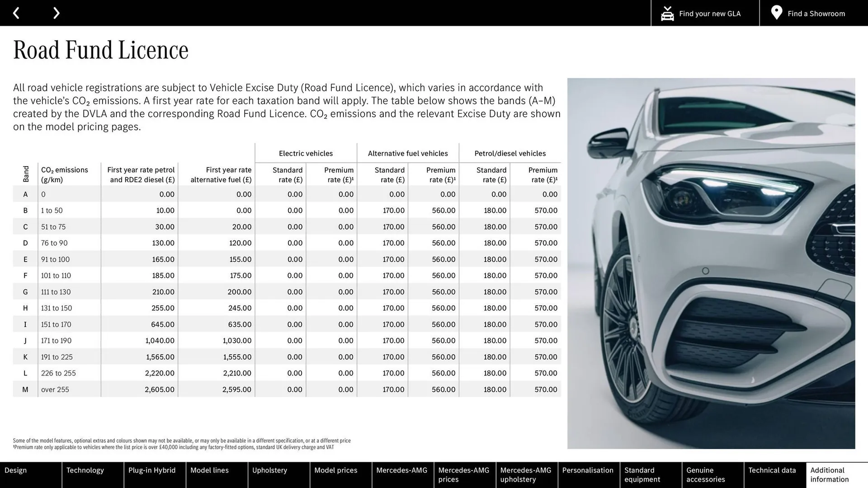Open the Plug-in Hybrid section
868x488 pixels.
click(x=152, y=474)
